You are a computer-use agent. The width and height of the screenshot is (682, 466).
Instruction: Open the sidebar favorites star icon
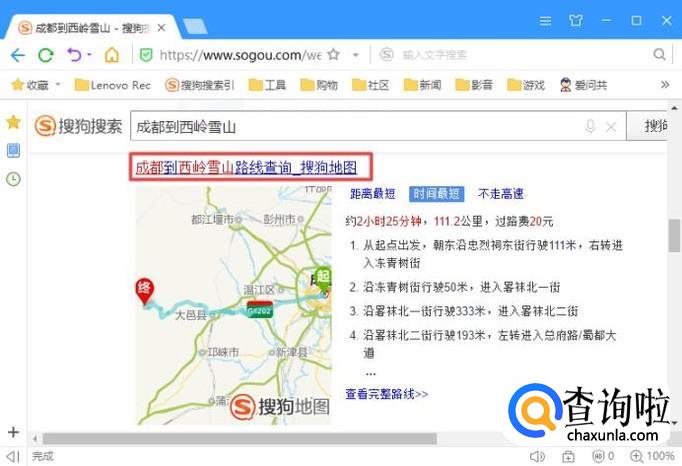point(13,122)
